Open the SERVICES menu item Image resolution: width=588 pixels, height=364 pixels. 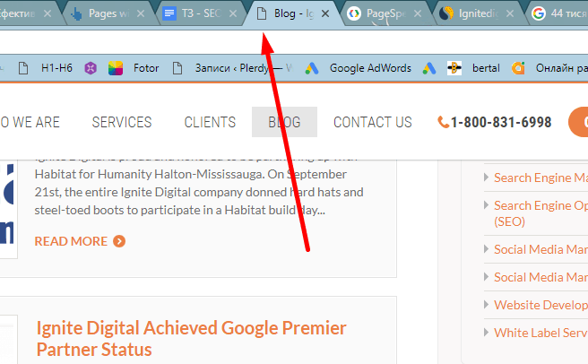tap(122, 122)
